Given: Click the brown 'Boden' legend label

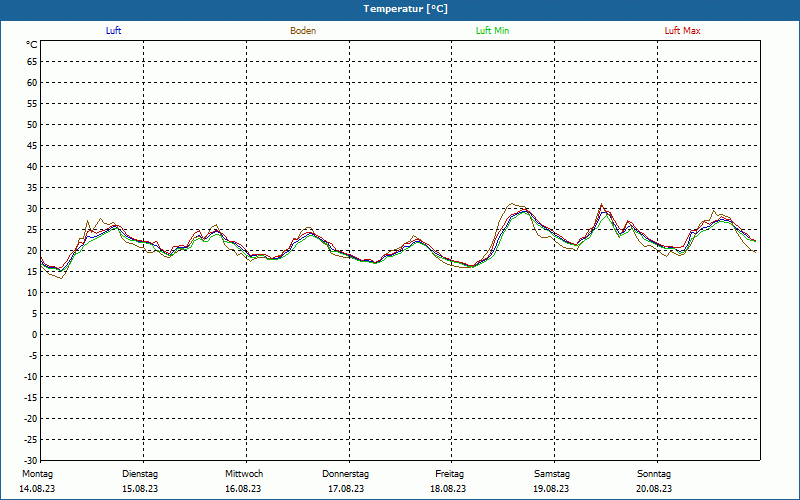Looking at the screenshot, I should (x=303, y=31).
